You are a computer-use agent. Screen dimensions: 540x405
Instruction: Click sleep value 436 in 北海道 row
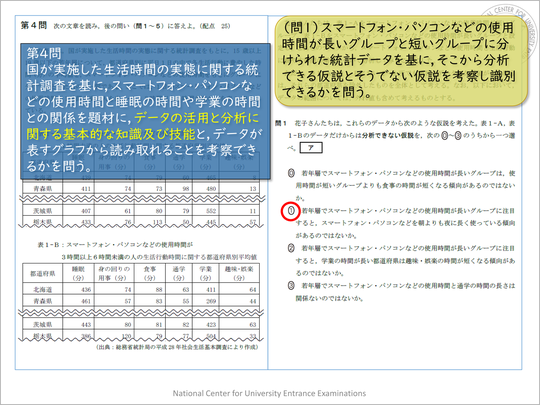click(x=86, y=290)
